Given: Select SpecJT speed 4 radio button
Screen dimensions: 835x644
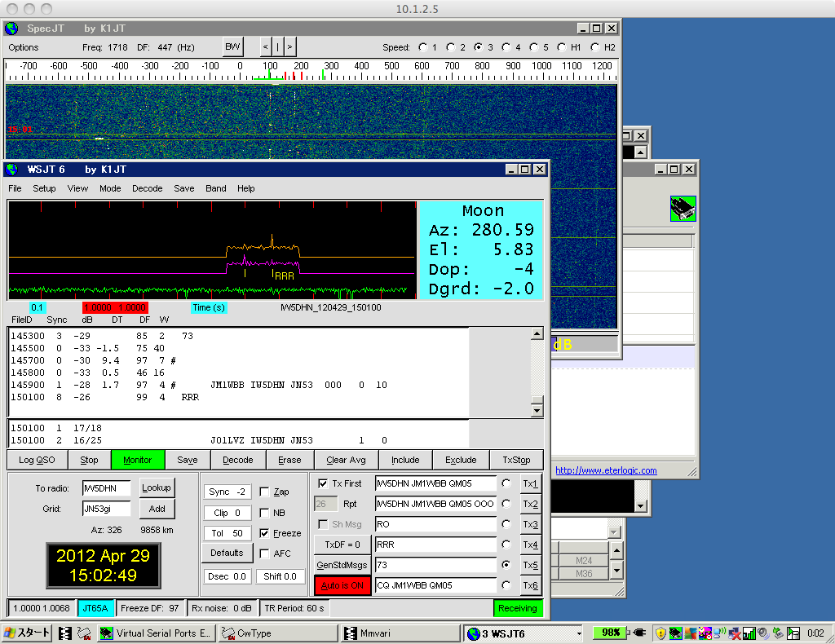Looking at the screenshot, I should pos(506,47).
